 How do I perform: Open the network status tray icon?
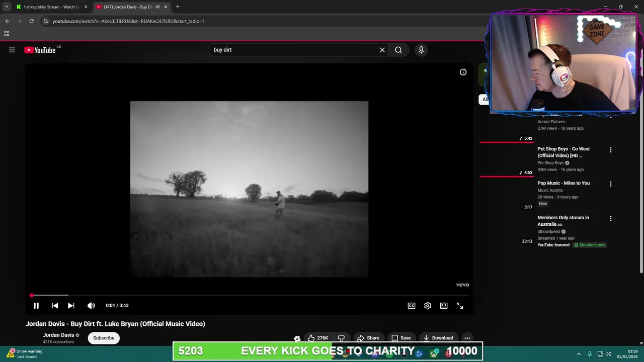click(600, 354)
